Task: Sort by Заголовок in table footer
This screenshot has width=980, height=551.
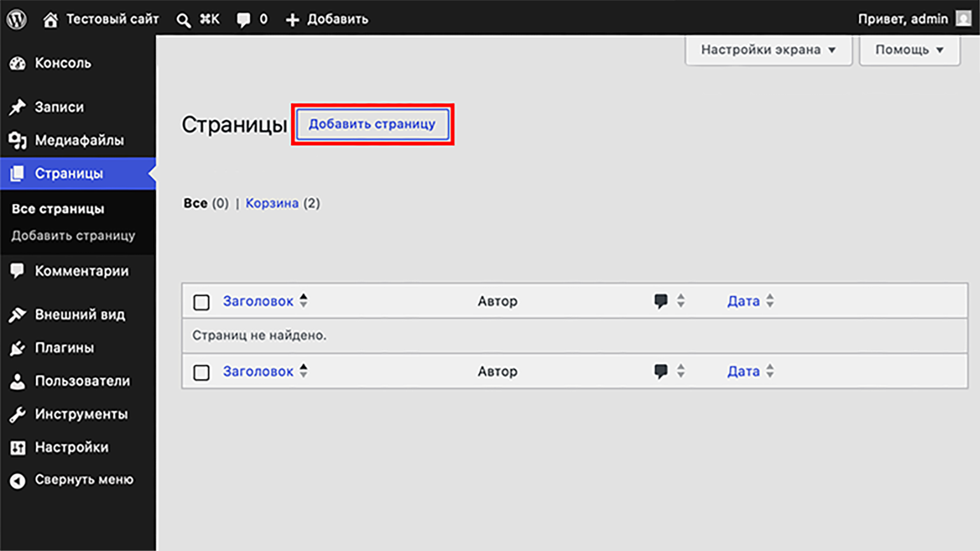Action: 258,372
